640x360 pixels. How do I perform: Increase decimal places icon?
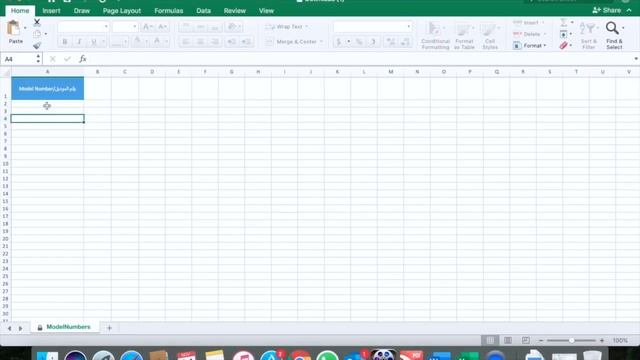[391, 42]
